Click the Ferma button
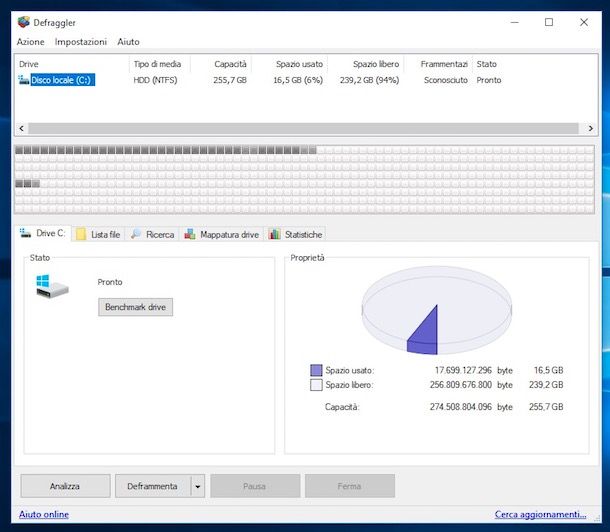This screenshot has width=610, height=532. pyautogui.click(x=350, y=486)
